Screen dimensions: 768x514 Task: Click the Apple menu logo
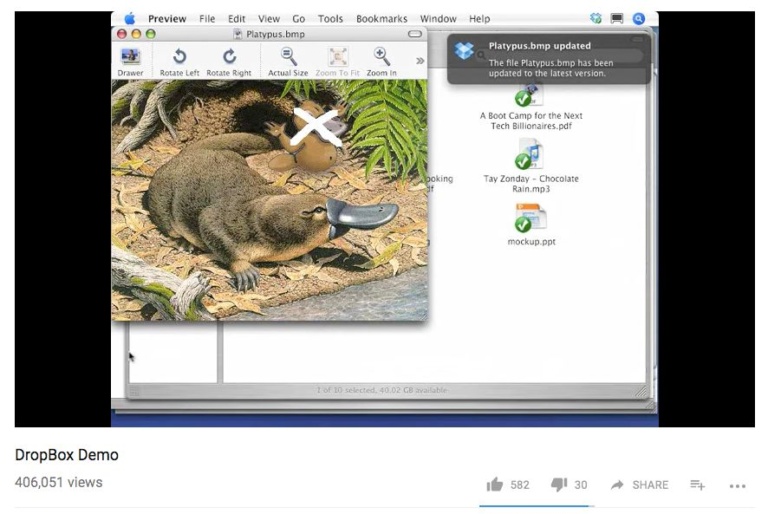coord(129,18)
